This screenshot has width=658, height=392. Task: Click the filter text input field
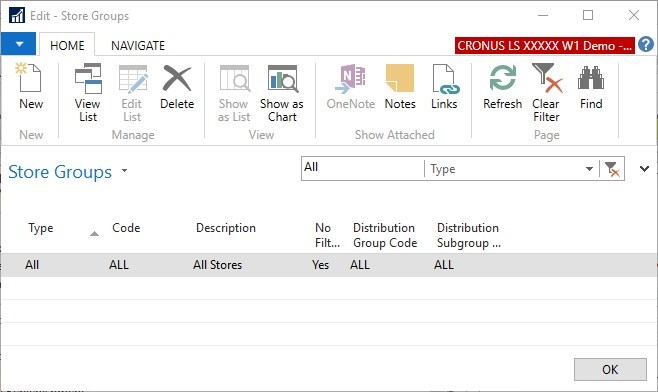point(363,168)
